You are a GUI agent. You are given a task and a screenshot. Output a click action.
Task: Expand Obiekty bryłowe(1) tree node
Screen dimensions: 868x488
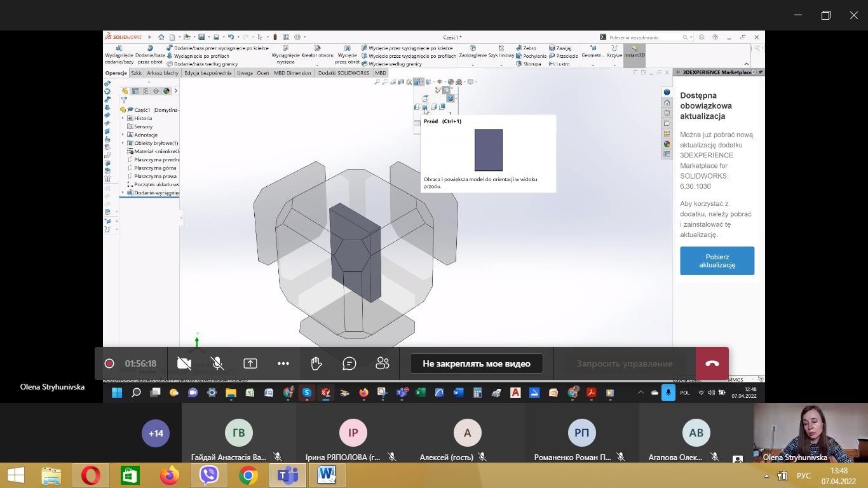(123, 143)
